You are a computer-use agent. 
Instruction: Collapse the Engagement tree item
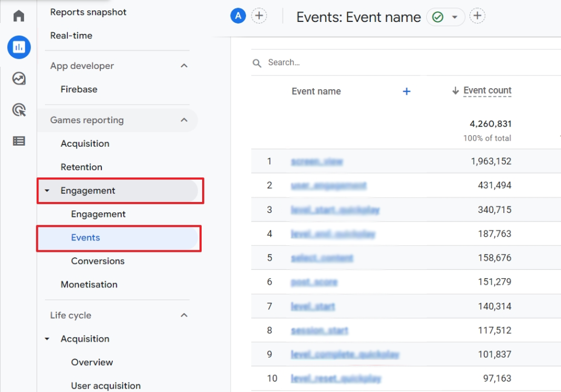click(x=47, y=191)
